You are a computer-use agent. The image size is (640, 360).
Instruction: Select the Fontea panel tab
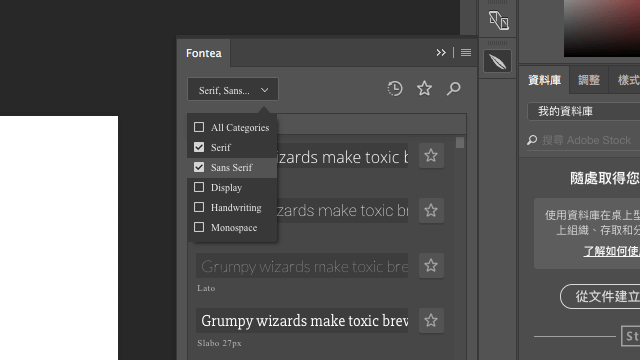tap(204, 53)
